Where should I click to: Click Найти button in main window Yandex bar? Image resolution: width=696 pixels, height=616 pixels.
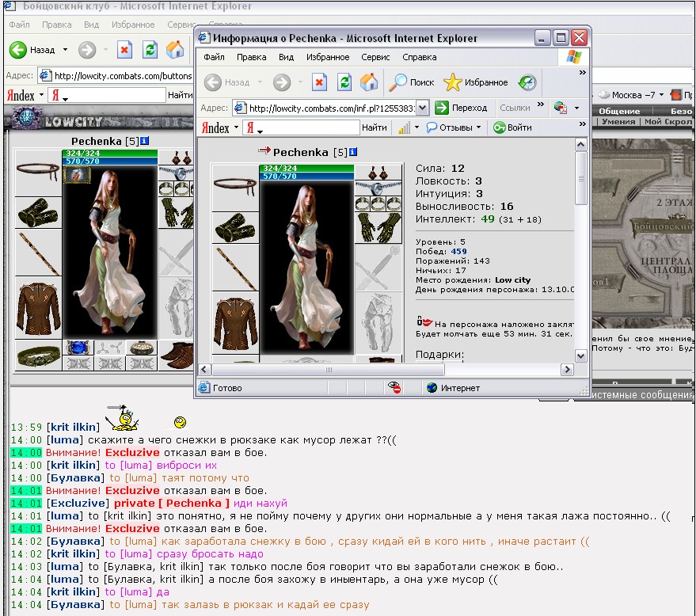point(180,95)
